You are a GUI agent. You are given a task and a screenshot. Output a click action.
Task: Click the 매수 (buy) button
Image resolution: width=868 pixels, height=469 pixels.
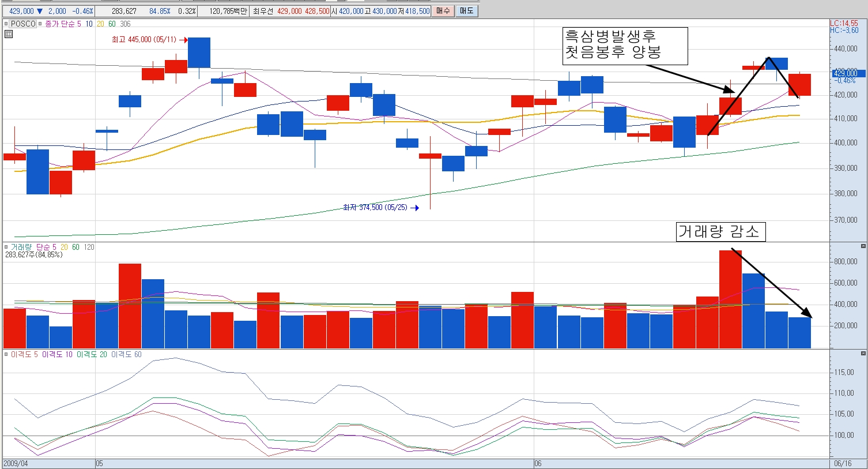pyautogui.click(x=443, y=11)
